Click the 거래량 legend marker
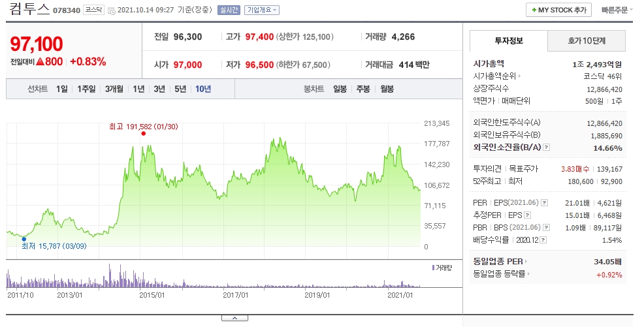The height and width of the screenshot is (327, 644). pos(433,268)
